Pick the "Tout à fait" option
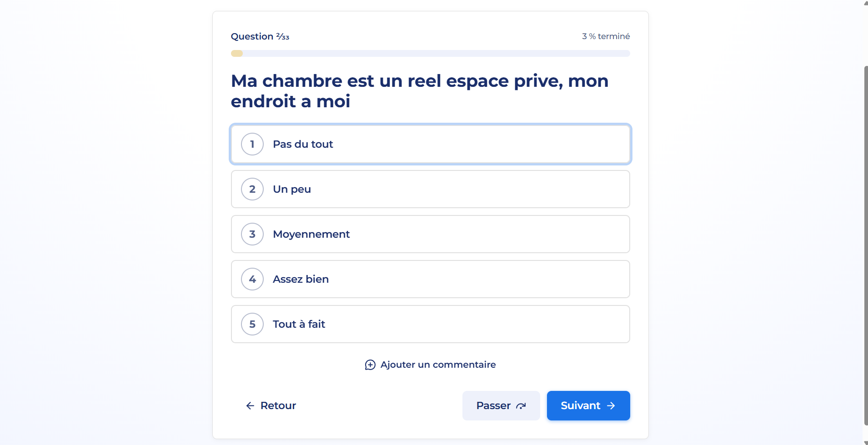The height and width of the screenshot is (445, 868). tap(430, 324)
